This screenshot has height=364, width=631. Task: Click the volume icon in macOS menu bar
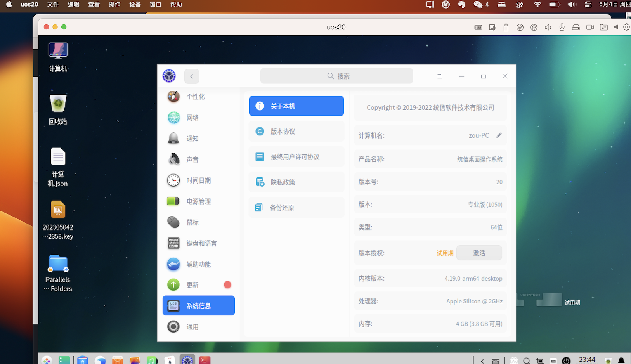click(572, 5)
